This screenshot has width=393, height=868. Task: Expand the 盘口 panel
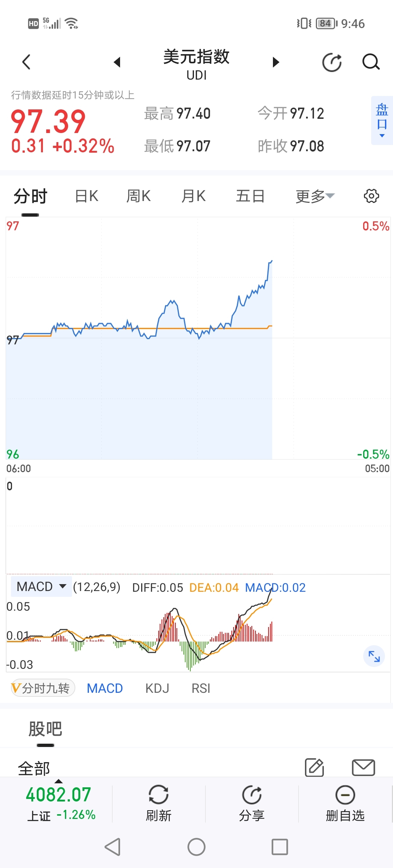(382, 120)
